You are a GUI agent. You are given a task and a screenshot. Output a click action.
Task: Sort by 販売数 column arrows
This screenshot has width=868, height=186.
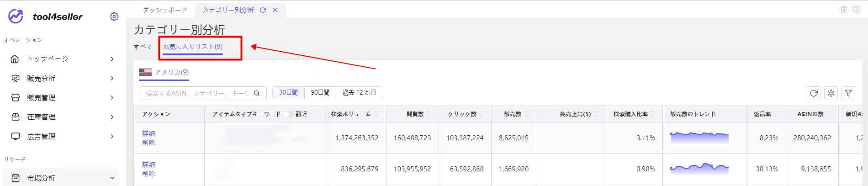526,114
